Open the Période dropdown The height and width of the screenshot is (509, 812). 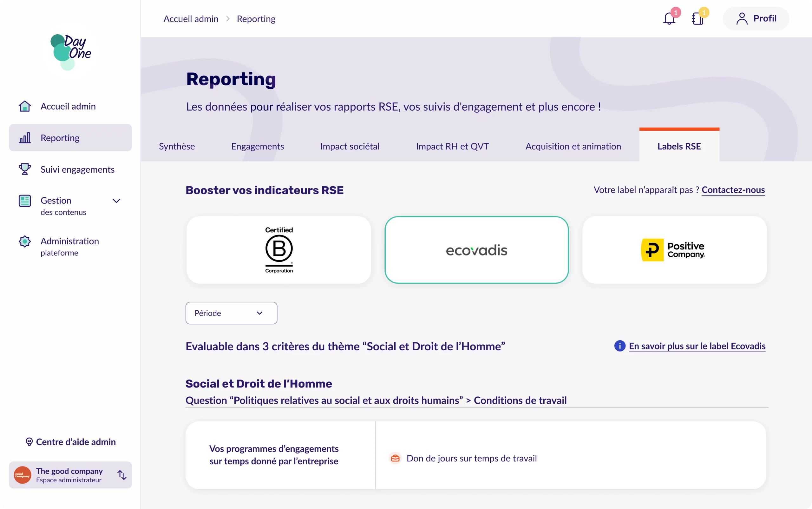pos(231,313)
